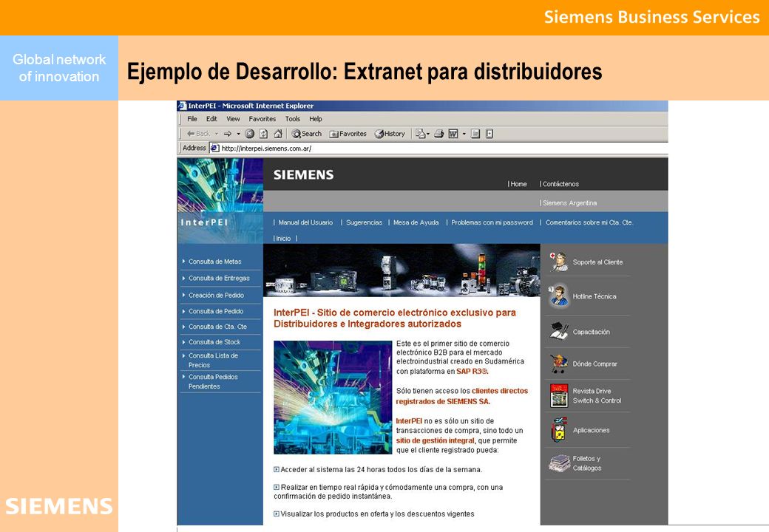Click the Home link in the Siemens header

click(x=518, y=184)
